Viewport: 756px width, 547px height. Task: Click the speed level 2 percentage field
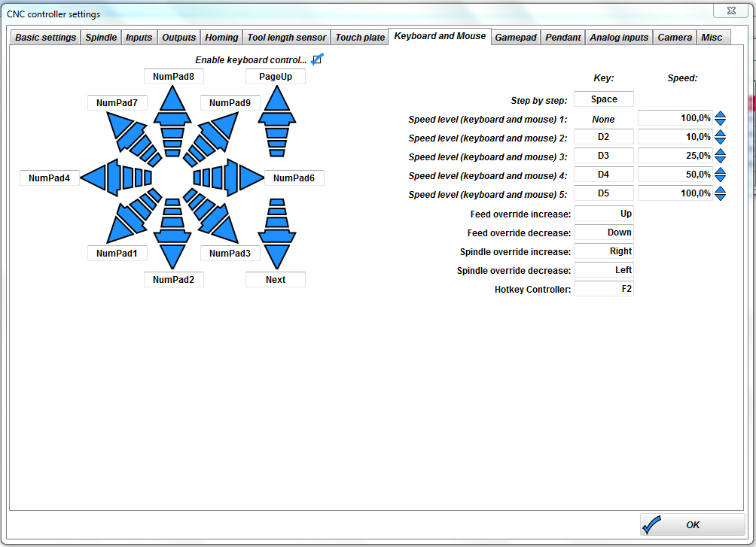(x=675, y=138)
